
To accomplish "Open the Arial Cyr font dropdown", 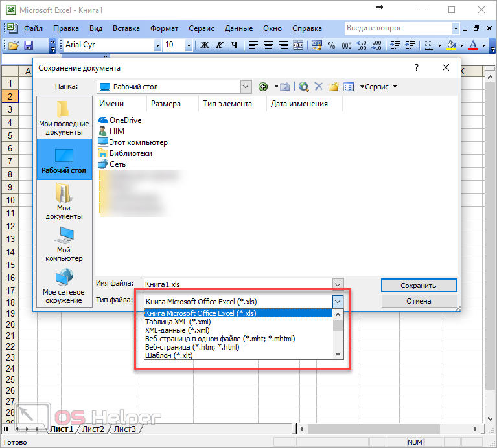I will [x=157, y=45].
